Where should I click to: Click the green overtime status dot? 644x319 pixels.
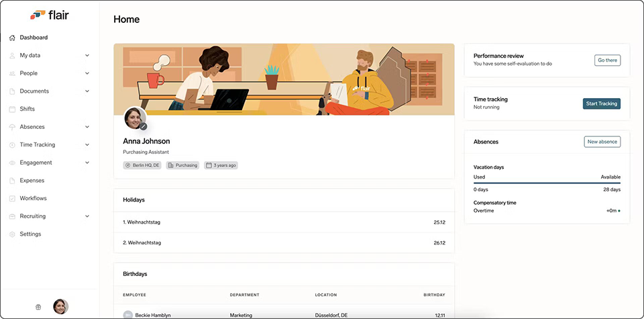(619, 211)
